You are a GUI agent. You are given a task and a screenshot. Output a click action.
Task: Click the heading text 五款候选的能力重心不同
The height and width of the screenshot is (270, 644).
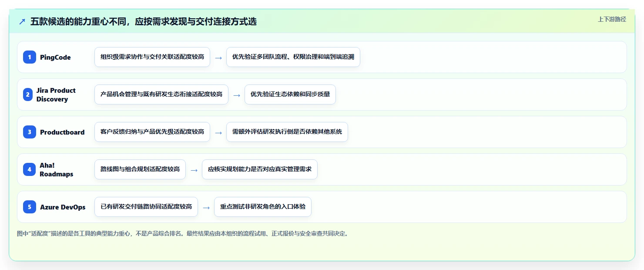click(78, 21)
